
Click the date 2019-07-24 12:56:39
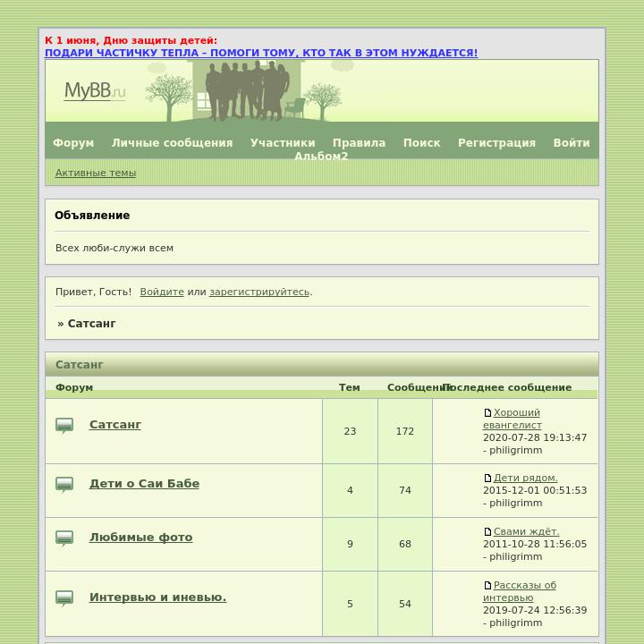tap(535, 610)
